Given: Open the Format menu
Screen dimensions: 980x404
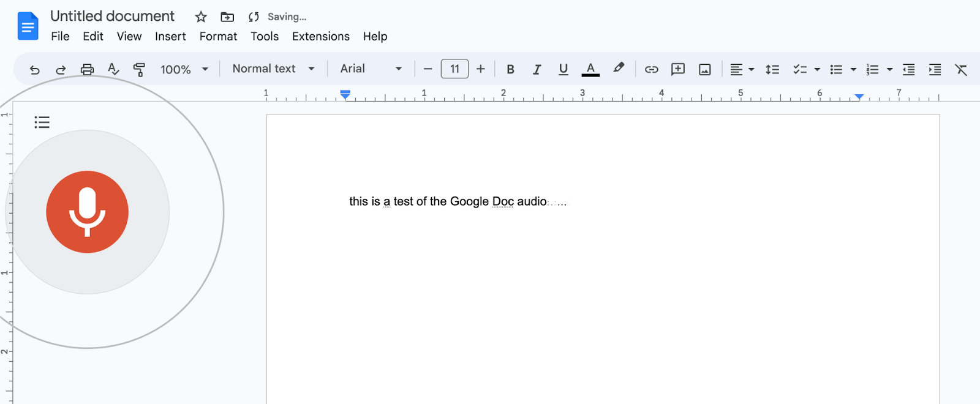Looking at the screenshot, I should point(218,36).
